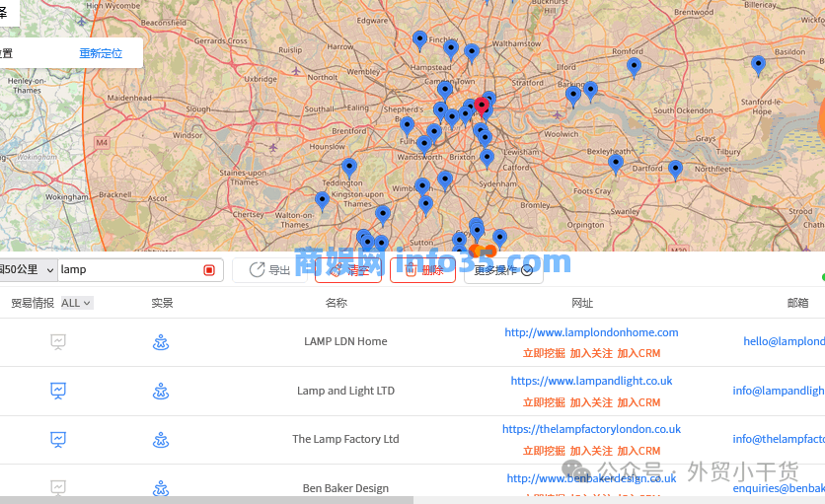Select the Ben Baker Design name cell
Screen dimensions: 825x504
(345, 489)
